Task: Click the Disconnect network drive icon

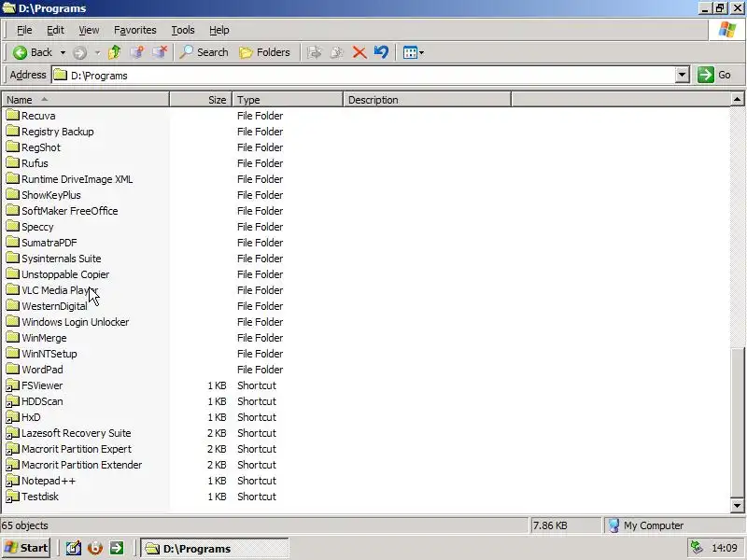Action: tap(160, 52)
